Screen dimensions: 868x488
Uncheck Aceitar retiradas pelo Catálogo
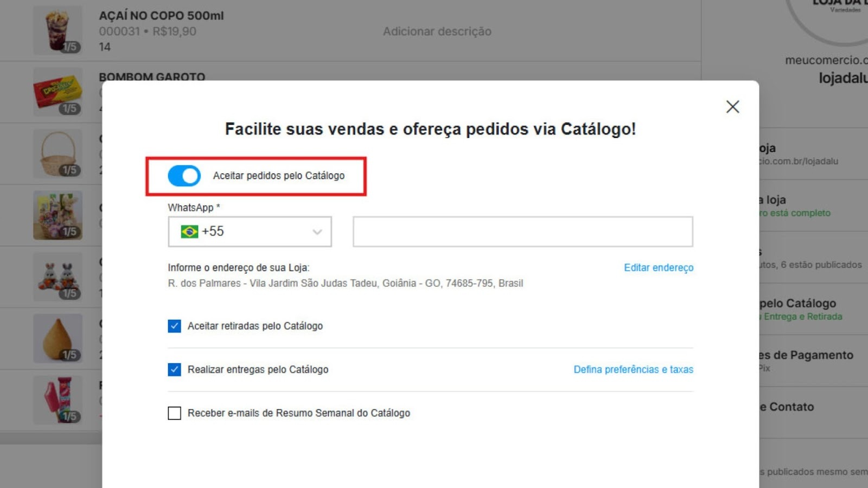174,326
